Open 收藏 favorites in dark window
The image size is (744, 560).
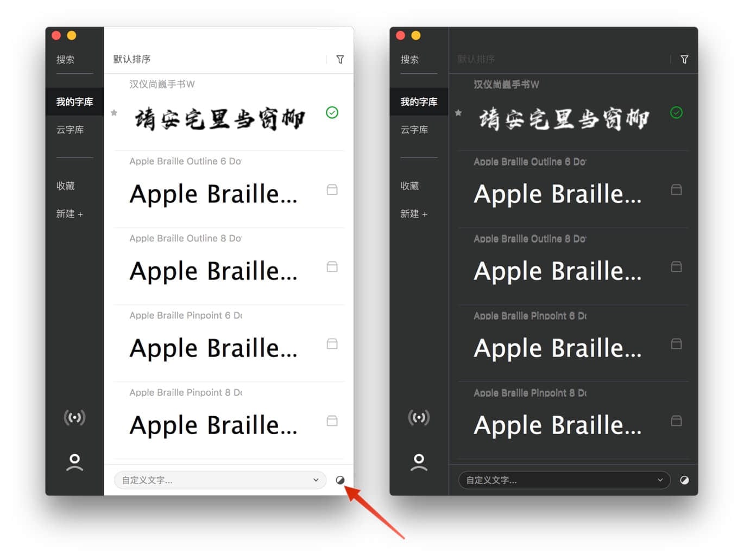tap(410, 186)
